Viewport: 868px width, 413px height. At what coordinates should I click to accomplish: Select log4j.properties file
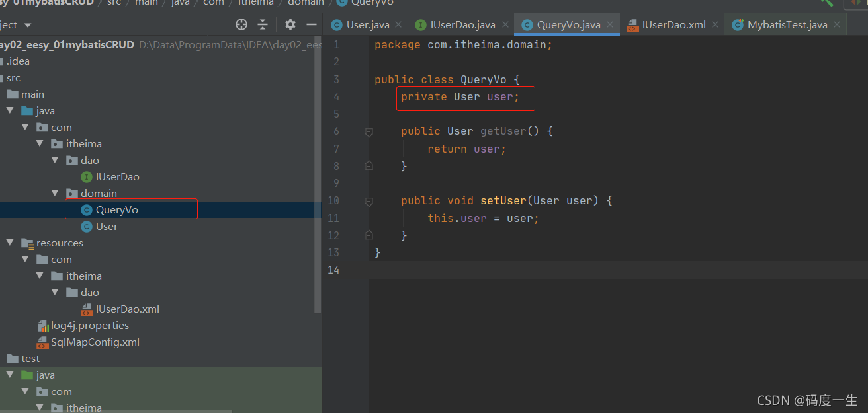pos(90,325)
